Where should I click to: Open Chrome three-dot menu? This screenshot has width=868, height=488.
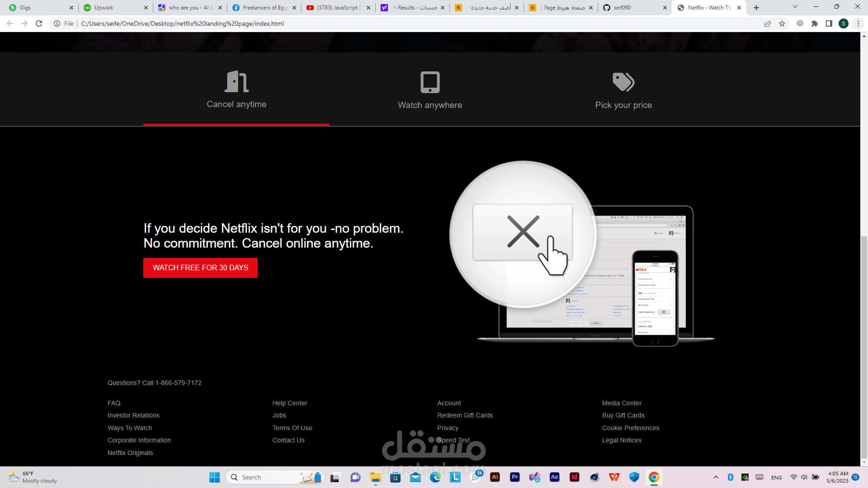coord(858,23)
